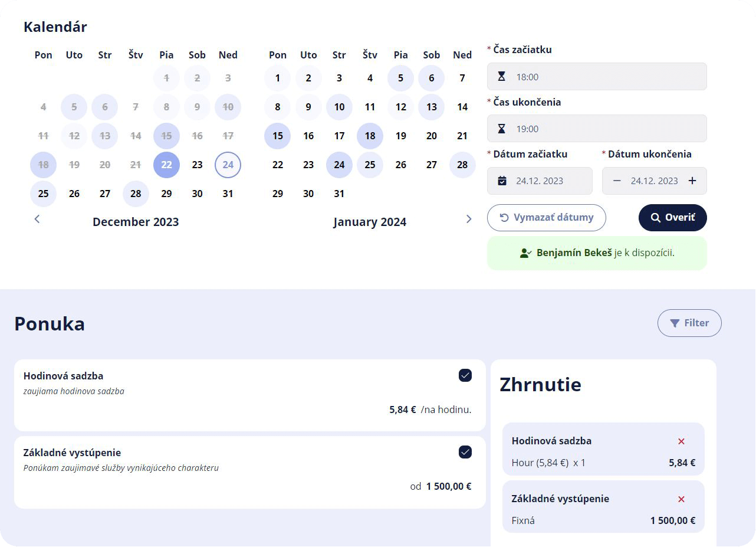Select January 5 in the calendar
Image resolution: width=756 pixels, height=547 pixels.
(x=401, y=78)
